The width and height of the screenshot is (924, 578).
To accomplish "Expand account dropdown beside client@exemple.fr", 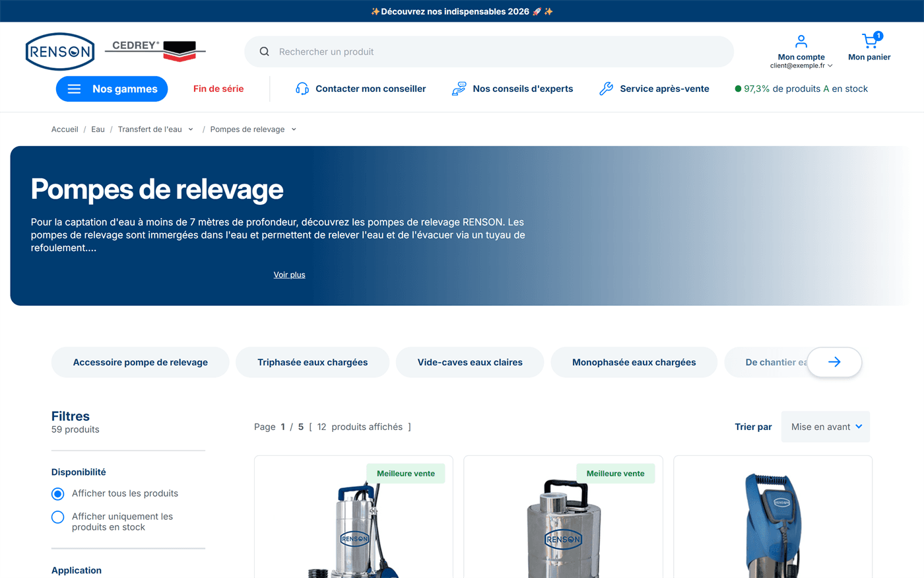I will (830, 66).
